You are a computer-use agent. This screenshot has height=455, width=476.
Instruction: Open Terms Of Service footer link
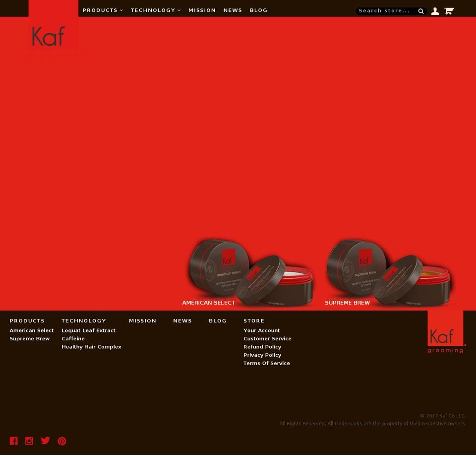click(267, 363)
